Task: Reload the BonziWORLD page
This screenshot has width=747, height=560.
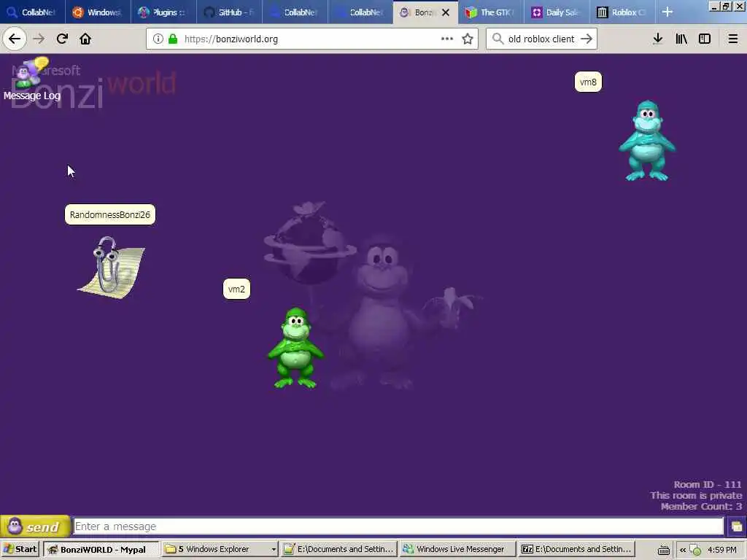Action: coord(62,39)
